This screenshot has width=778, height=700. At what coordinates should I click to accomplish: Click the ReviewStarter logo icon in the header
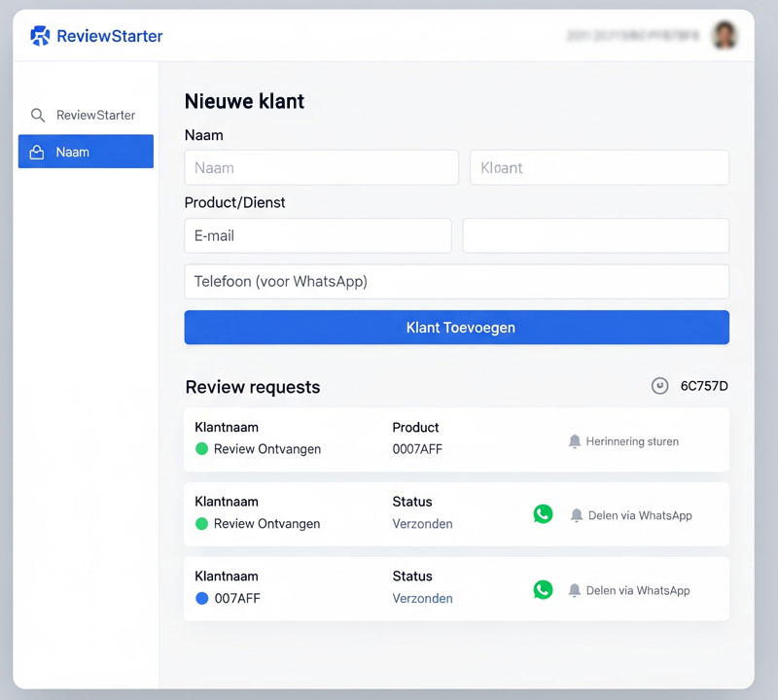[40, 36]
